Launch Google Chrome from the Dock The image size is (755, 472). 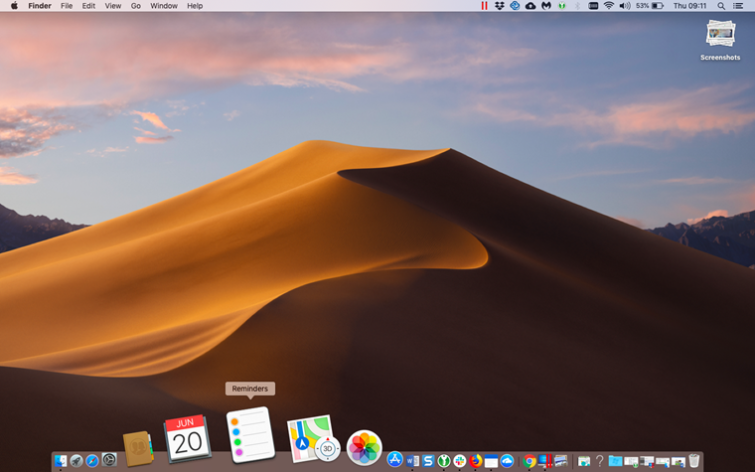click(529, 461)
